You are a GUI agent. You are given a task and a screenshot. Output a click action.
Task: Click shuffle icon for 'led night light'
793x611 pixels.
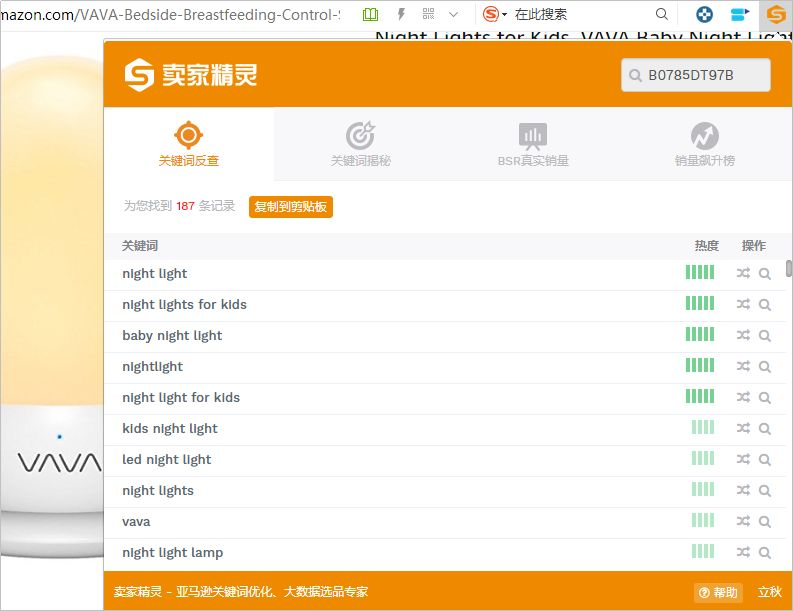pos(743,459)
